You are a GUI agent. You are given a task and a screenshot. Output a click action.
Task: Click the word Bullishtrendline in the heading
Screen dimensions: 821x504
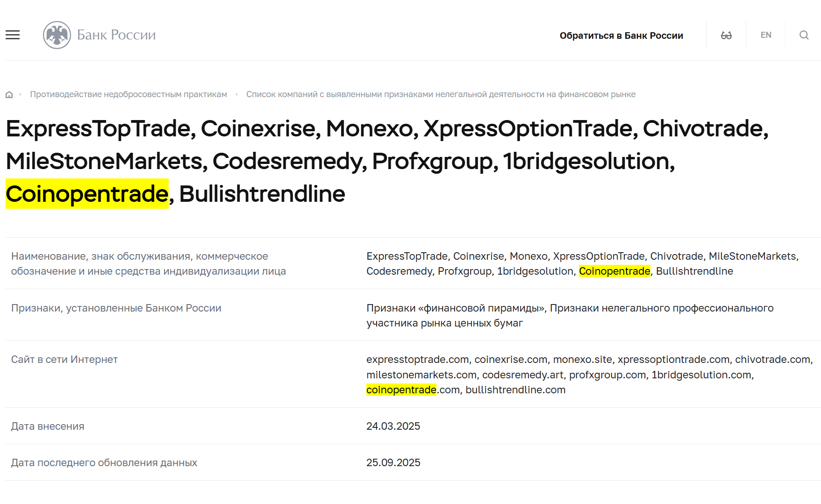(x=262, y=194)
